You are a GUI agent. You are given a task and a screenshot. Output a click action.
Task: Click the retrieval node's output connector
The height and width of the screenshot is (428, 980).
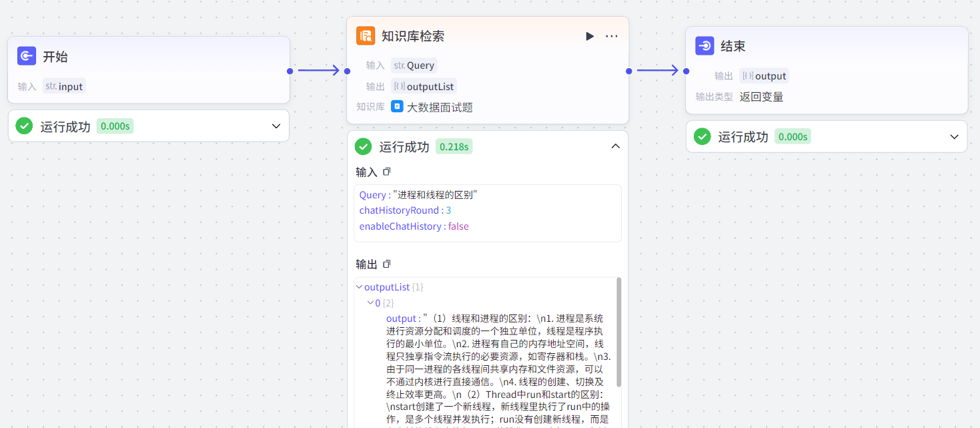[628, 71]
